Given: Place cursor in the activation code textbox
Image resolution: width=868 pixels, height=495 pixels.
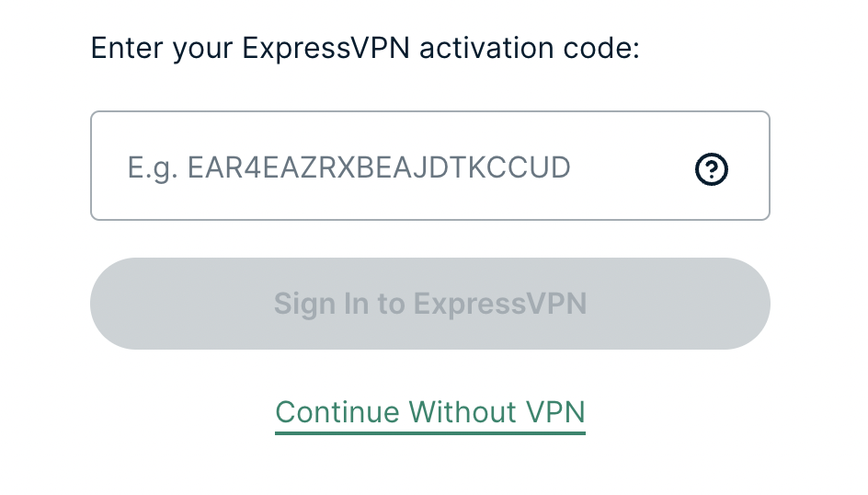Looking at the screenshot, I should pyautogui.click(x=430, y=166).
